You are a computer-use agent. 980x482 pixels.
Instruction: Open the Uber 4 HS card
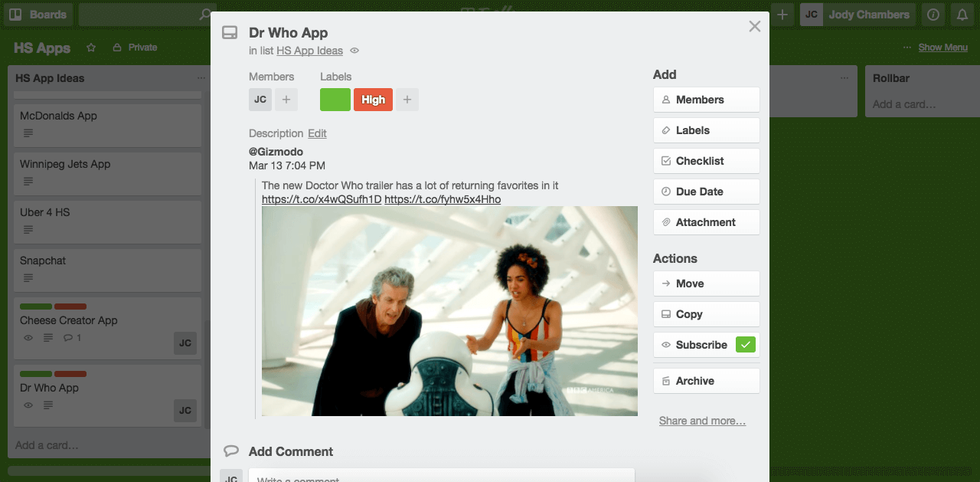pos(108,222)
